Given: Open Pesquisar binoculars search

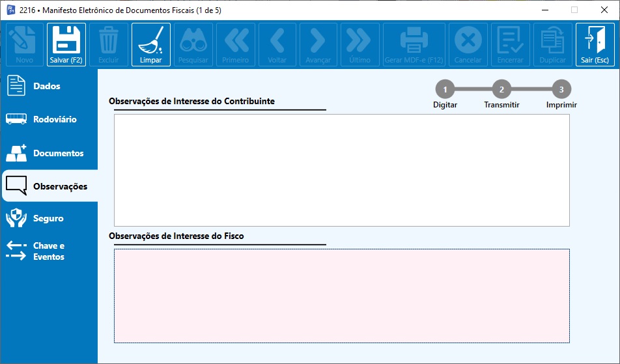Looking at the screenshot, I should point(193,44).
